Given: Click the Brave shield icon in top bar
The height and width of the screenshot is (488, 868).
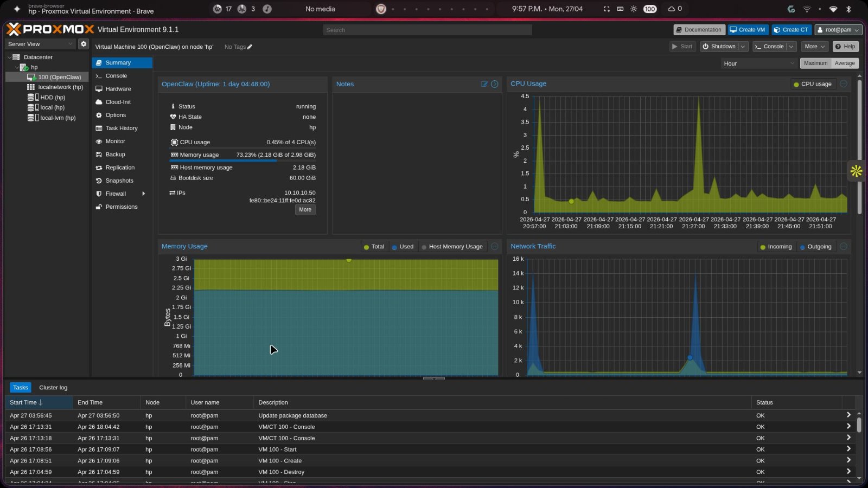Looking at the screenshot, I should [381, 9].
